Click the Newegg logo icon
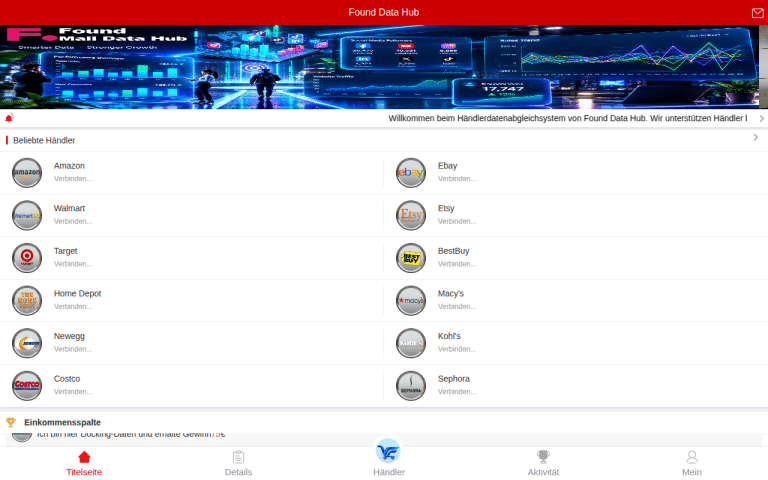This screenshot has height=480, width=768. (x=27, y=343)
